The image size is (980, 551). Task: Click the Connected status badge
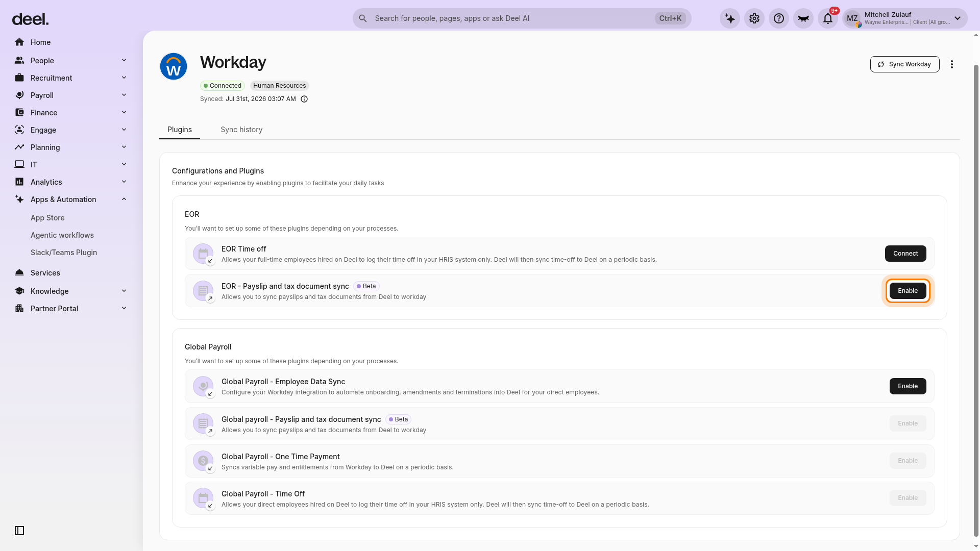coord(222,86)
